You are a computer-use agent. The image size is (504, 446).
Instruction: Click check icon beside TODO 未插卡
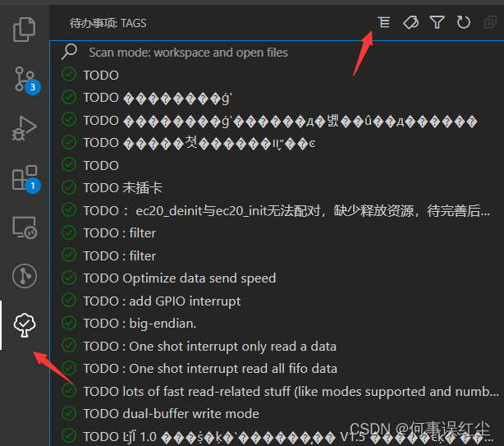click(x=69, y=187)
